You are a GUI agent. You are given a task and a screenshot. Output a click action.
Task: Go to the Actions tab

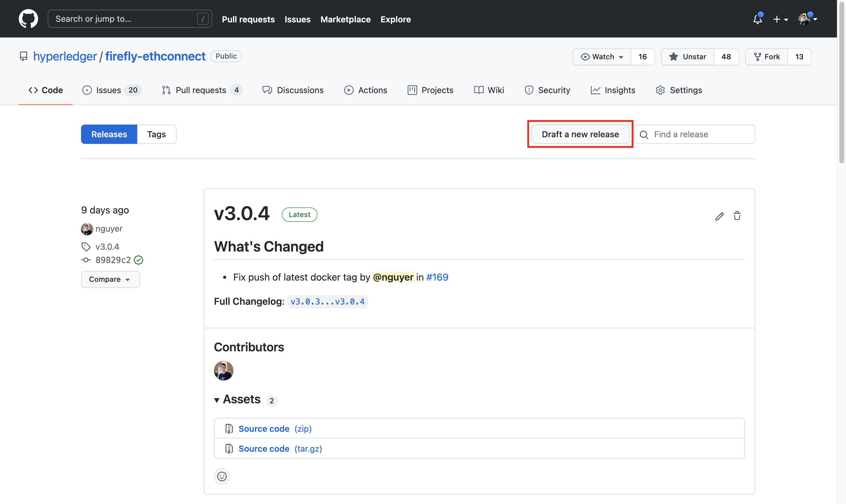point(366,90)
